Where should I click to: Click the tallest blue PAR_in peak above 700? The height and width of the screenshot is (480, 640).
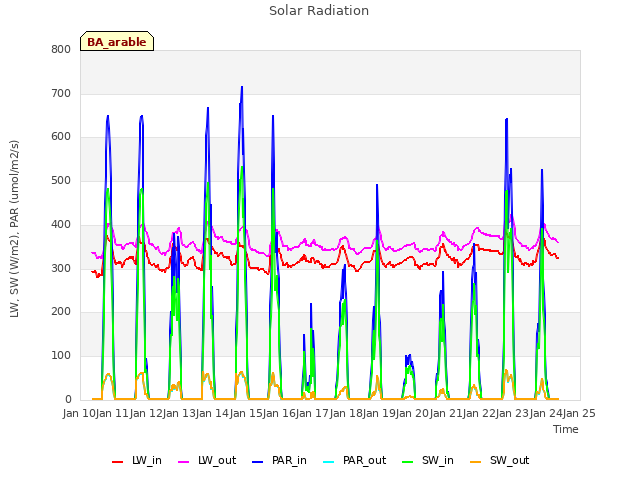(x=242, y=87)
